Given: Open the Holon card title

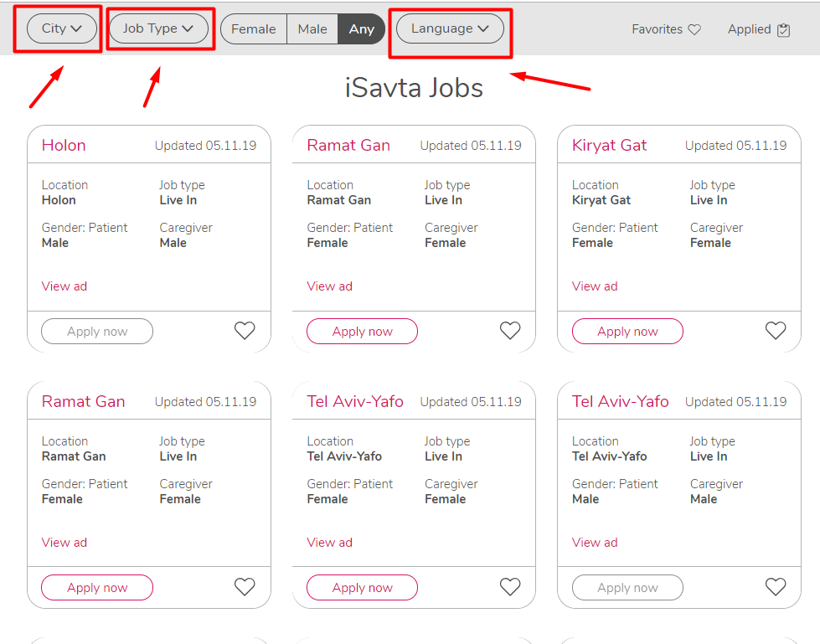Looking at the screenshot, I should tap(64, 146).
